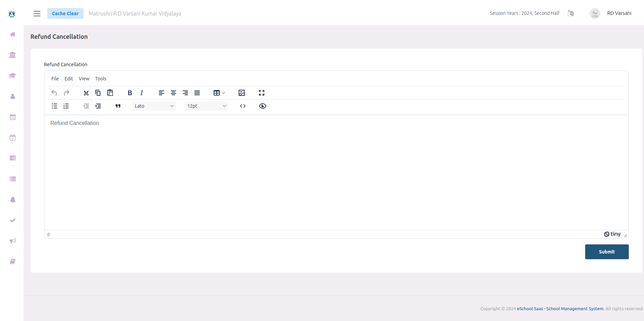Viewport: 644px width, 321px height.
Task: Expand the table insertion dropdown
Action: click(x=223, y=93)
